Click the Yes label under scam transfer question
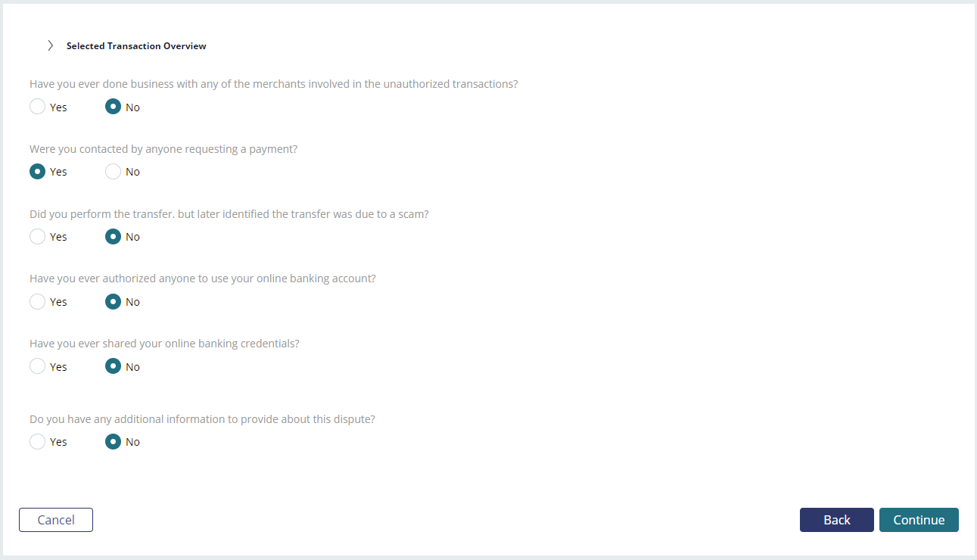Screen dimensions: 977x560 [58, 237]
